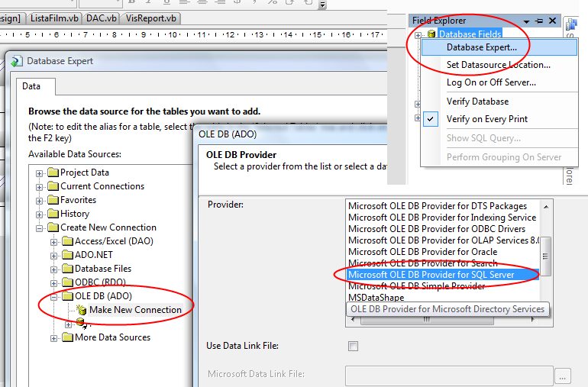Expand the Current Connections folder
The width and height of the screenshot is (588, 387).
coord(39,187)
